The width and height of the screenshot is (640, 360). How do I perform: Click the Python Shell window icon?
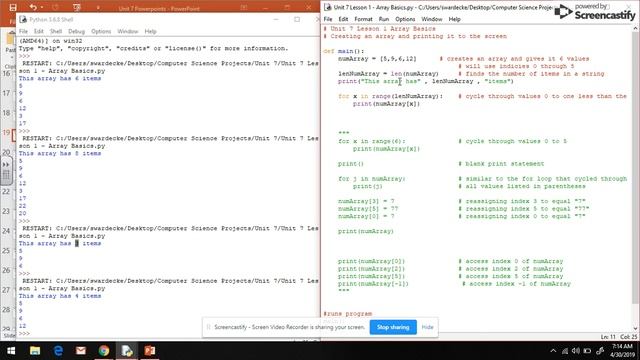[x=23, y=19]
